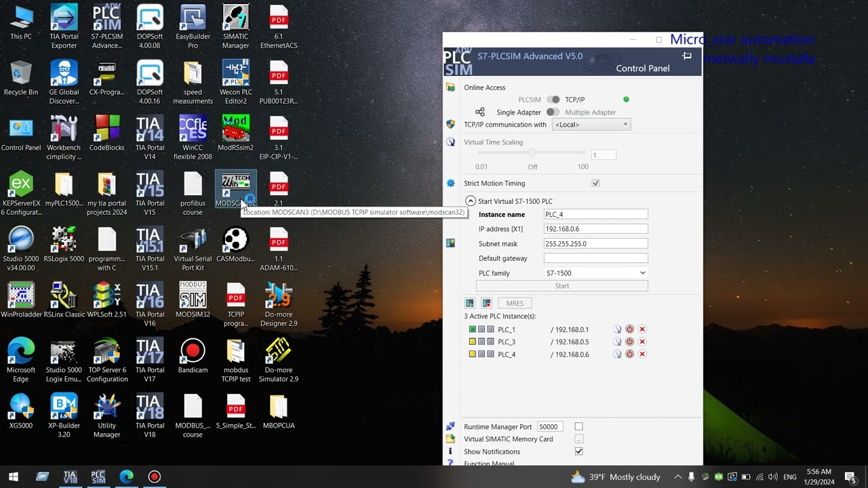Open ModRSsim2 desktop icon
868x488 pixels.
235,134
